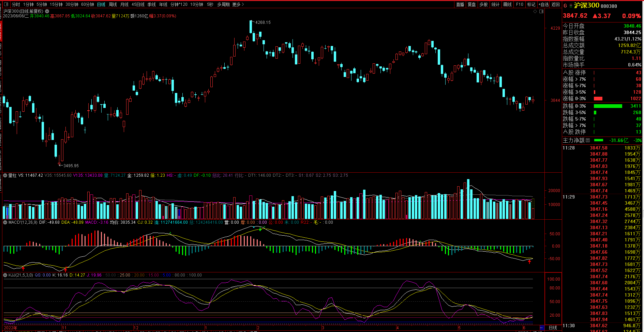Image resolution: width=644 pixels, height=332 pixels.
Task: Select the 10分钟 period tab
Action: pyautogui.click(x=197, y=5)
